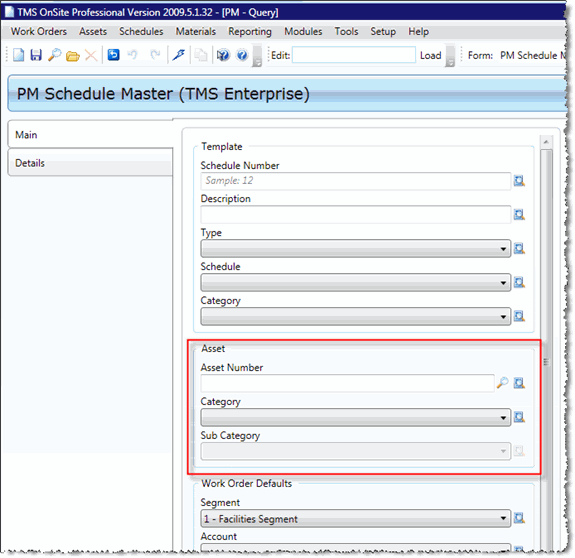Click the Template group label

coord(221,147)
